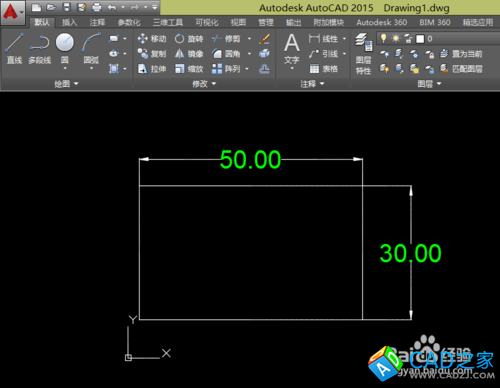Select the Circle (圆) tool
The height and width of the screenshot is (388, 500).
pos(65,50)
